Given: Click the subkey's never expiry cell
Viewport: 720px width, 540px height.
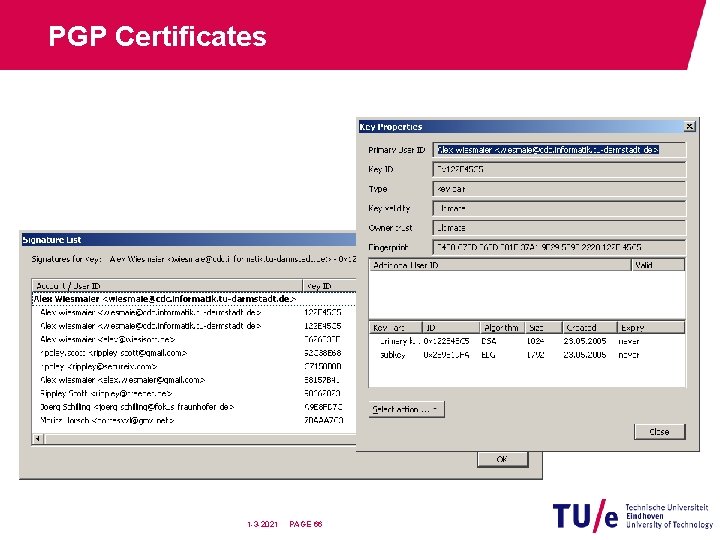Looking at the screenshot, I should click(x=629, y=355).
